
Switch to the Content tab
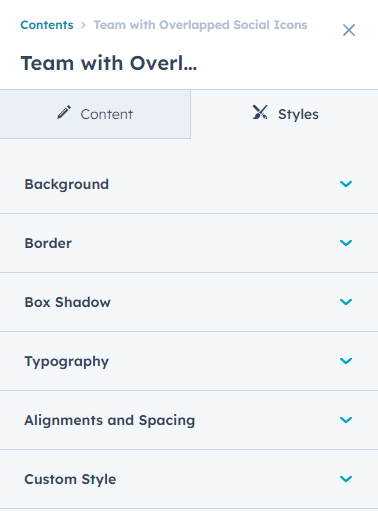(x=95, y=114)
